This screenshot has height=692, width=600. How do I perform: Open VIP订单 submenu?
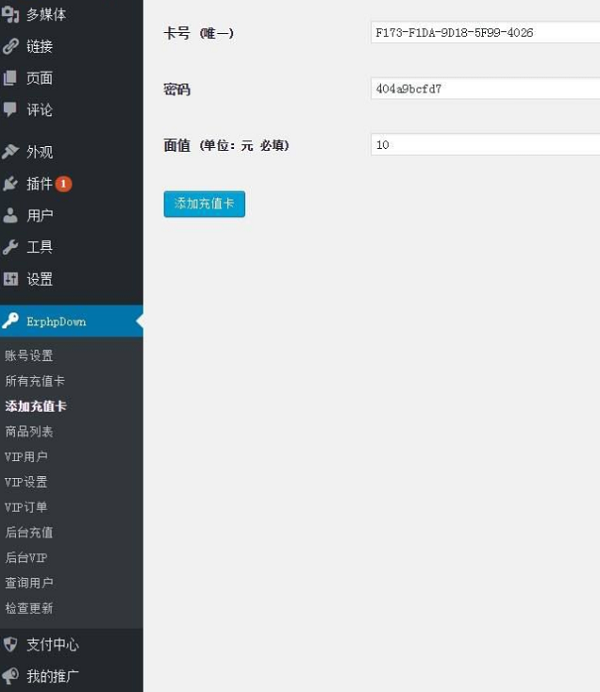click(x=26, y=507)
